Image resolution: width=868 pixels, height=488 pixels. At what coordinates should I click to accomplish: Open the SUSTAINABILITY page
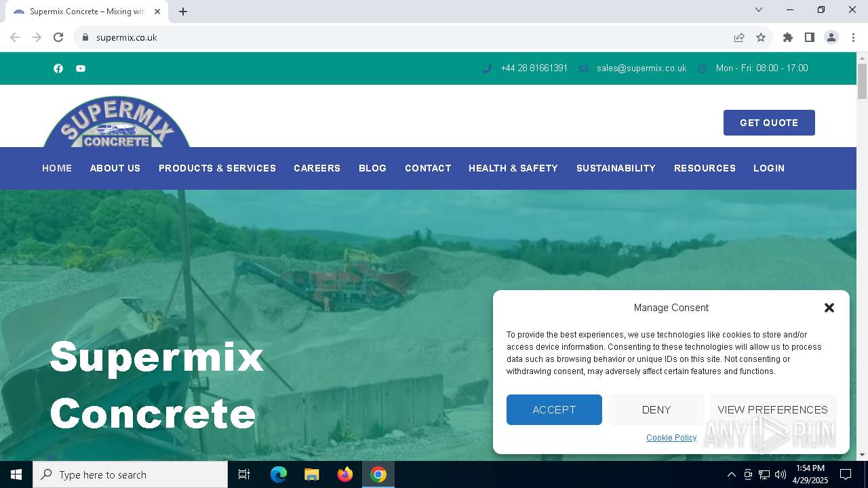pyautogui.click(x=616, y=168)
